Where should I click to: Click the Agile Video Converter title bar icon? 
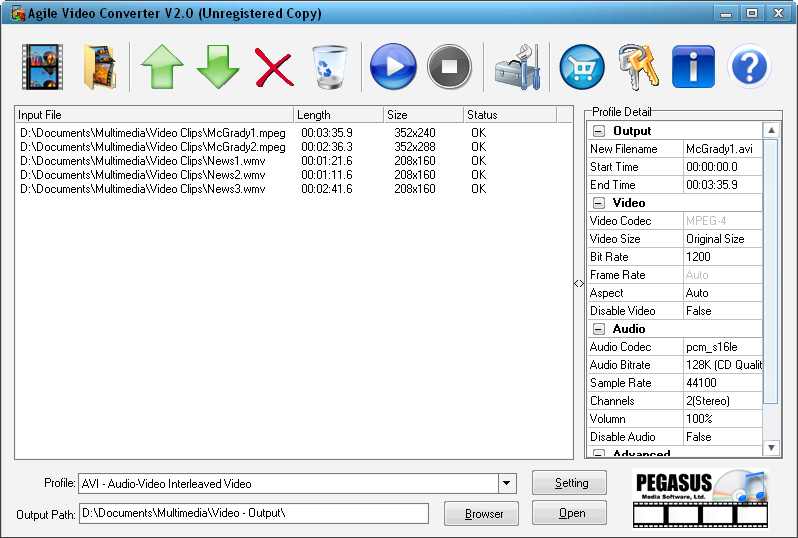point(18,14)
